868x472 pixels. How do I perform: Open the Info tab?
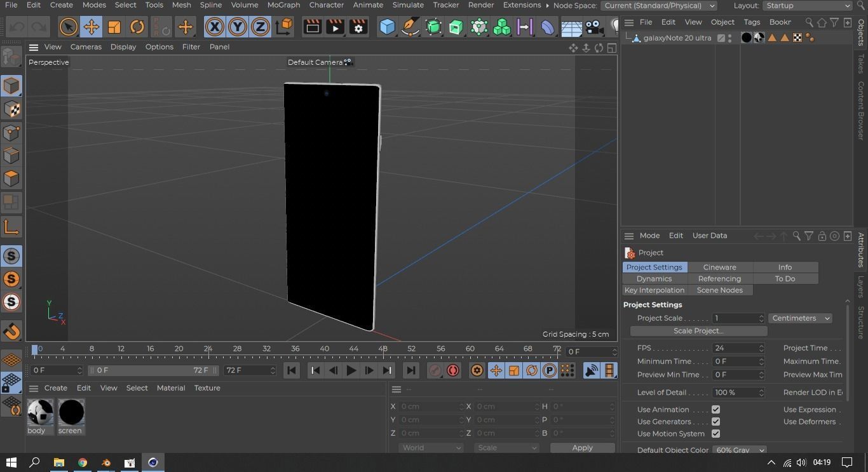(785, 267)
